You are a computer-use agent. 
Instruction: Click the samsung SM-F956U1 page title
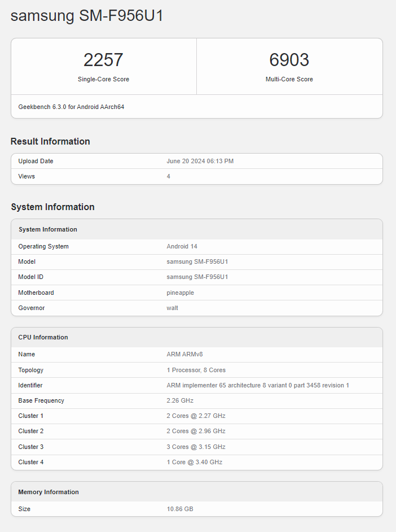87,16
